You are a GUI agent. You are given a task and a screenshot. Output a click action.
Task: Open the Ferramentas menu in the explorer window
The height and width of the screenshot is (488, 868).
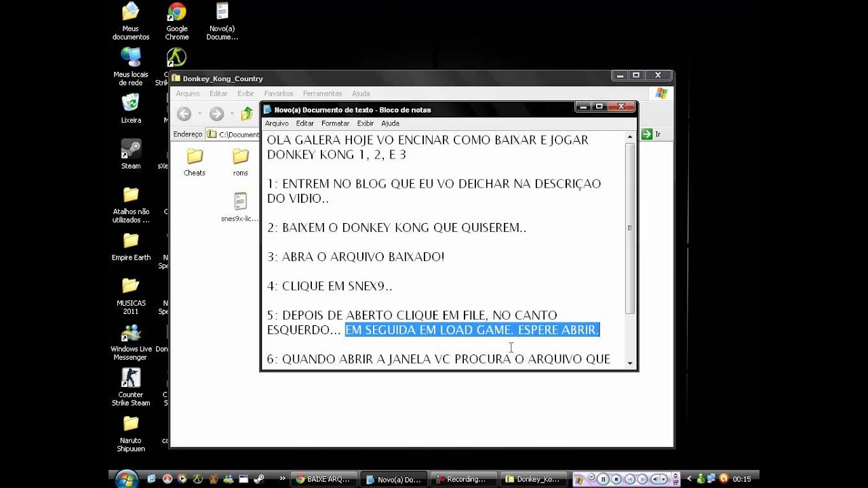coord(322,94)
